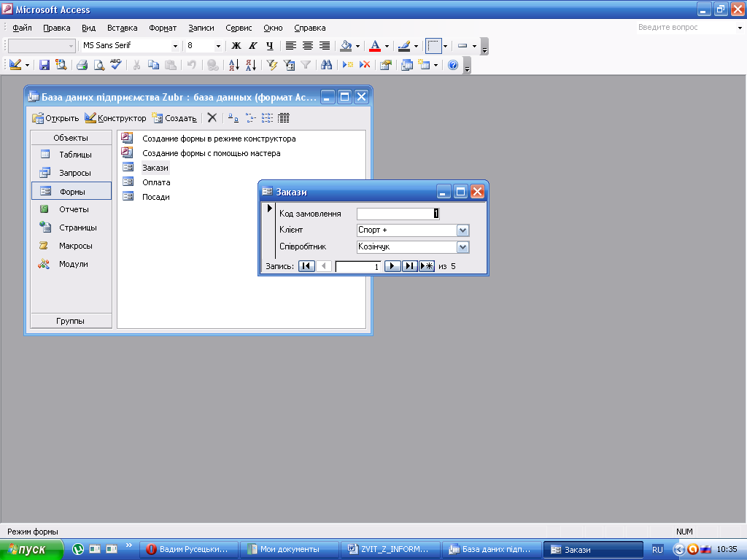Viewport: 747px width, 560px height.
Task: Go to next record in Закази
Action: coord(392,266)
